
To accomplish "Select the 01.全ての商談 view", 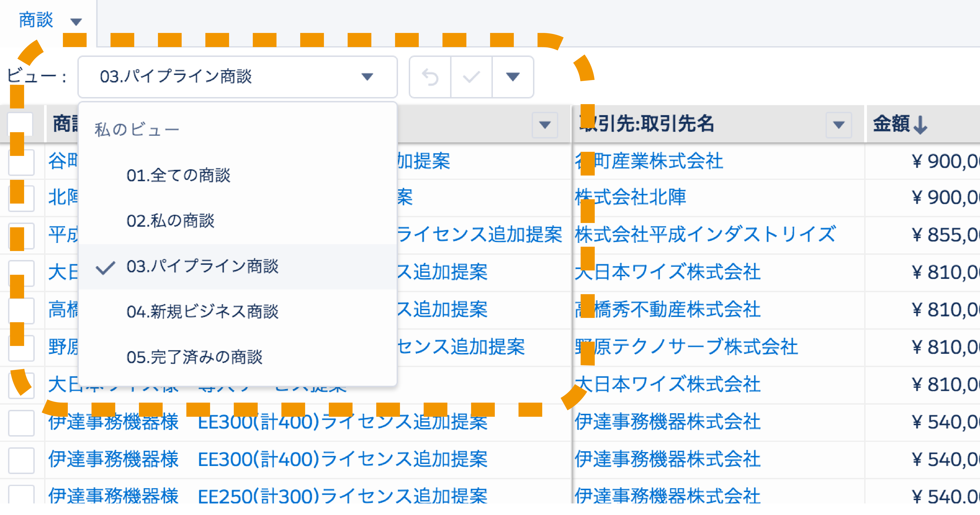I will click(x=180, y=175).
